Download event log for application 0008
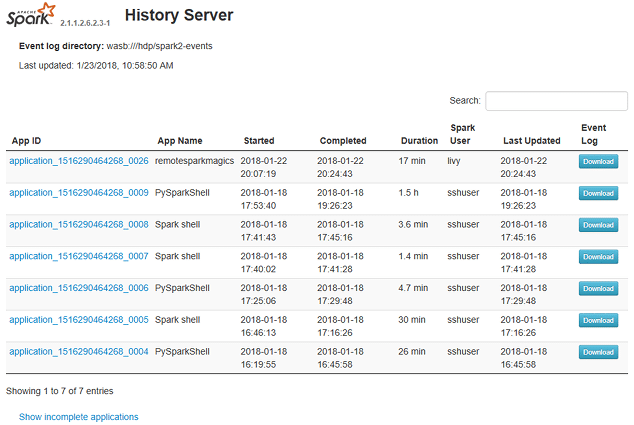634x425 pixels. (x=598, y=225)
